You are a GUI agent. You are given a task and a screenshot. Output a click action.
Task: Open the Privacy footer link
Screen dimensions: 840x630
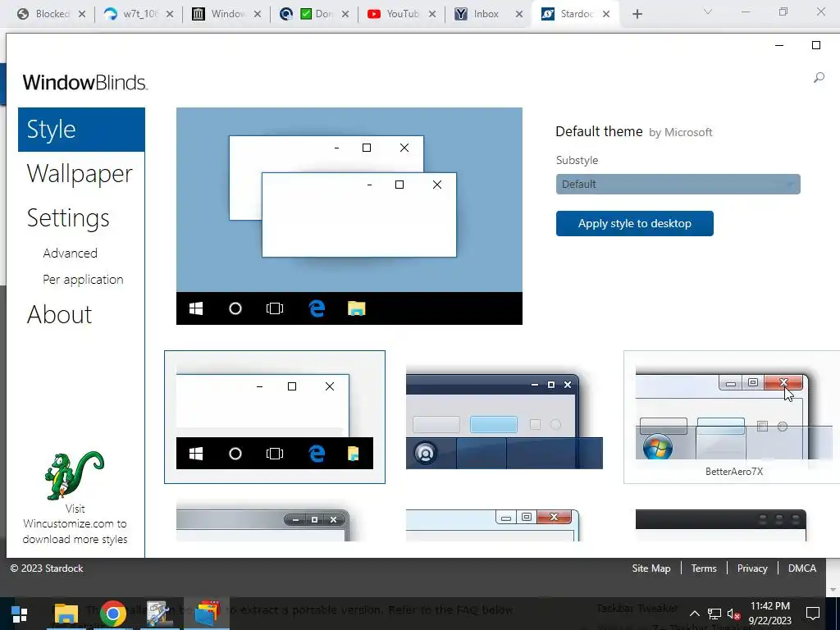tap(752, 568)
